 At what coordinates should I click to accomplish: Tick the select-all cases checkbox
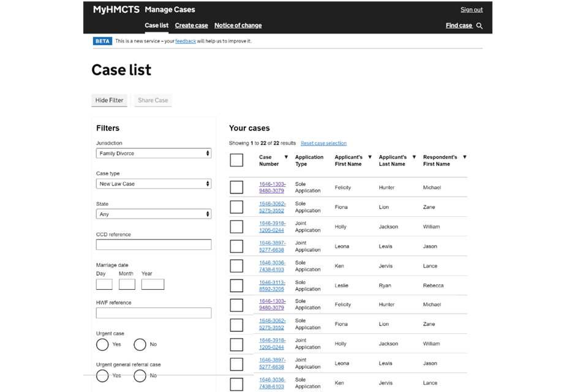point(236,160)
